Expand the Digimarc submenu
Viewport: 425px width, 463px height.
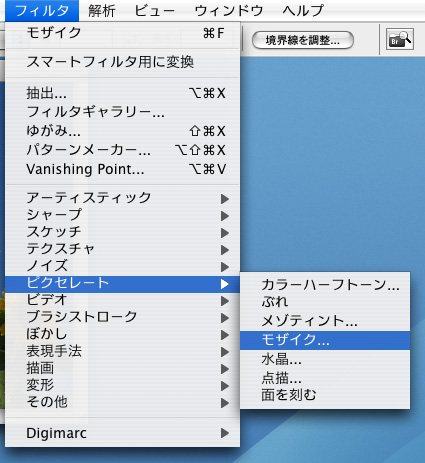click(122, 433)
